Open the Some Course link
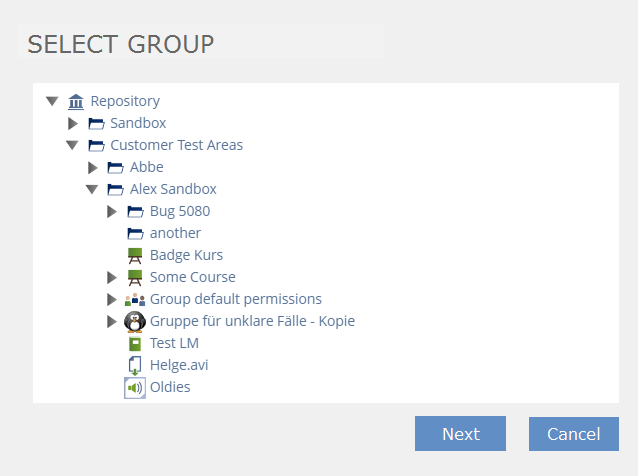The height and width of the screenshot is (476, 638). [193, 277]
